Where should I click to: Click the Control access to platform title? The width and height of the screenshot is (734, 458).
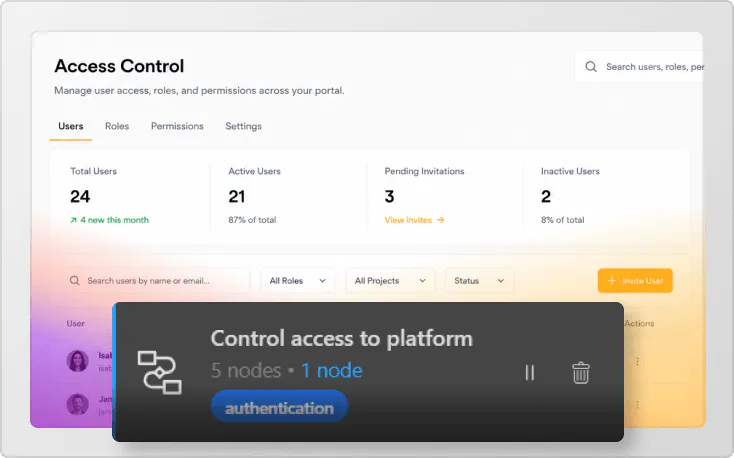pyautogui.click(x=342, y=339)
